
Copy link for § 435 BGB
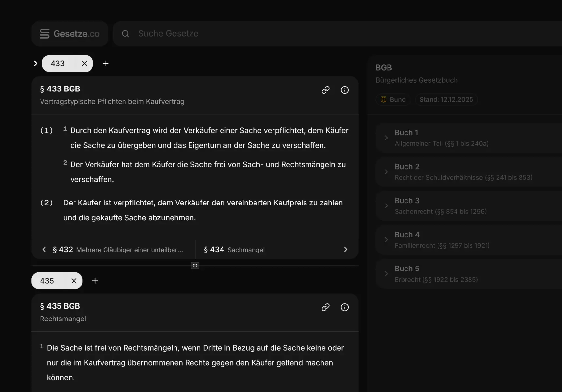click(325, 307)
